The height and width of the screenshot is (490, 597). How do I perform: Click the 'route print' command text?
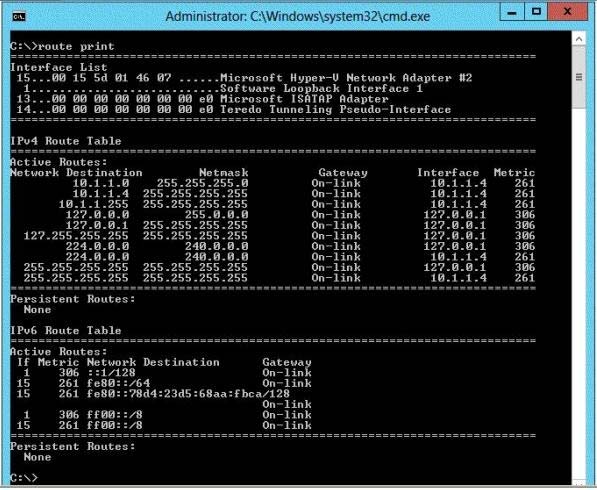tap(76, 46)
